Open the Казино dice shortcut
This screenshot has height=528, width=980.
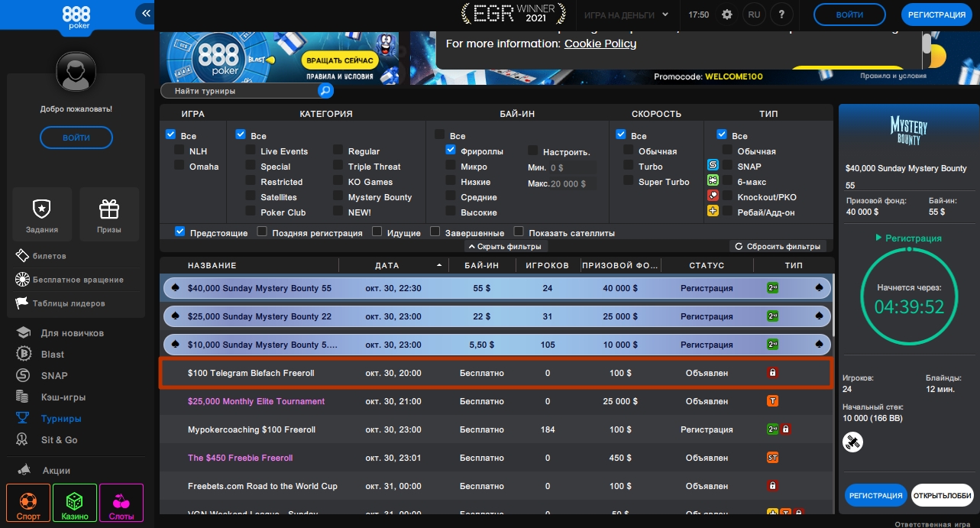(75, 504)
